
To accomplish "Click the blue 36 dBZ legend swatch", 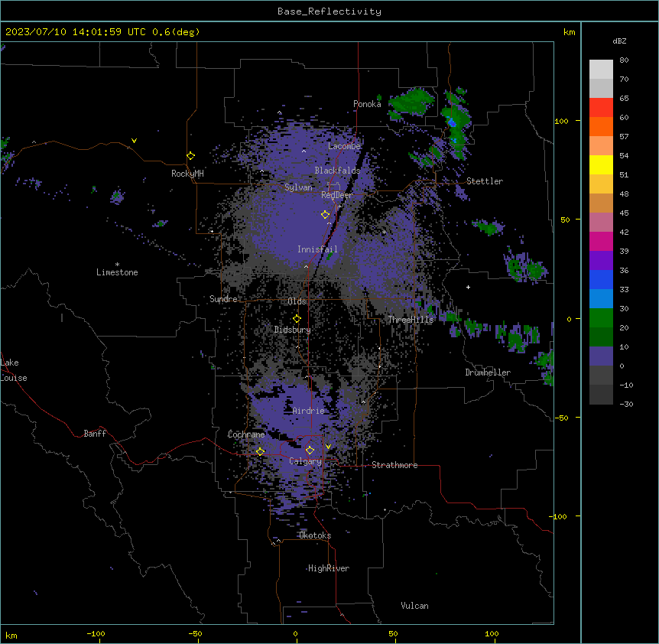I will 601,279.
